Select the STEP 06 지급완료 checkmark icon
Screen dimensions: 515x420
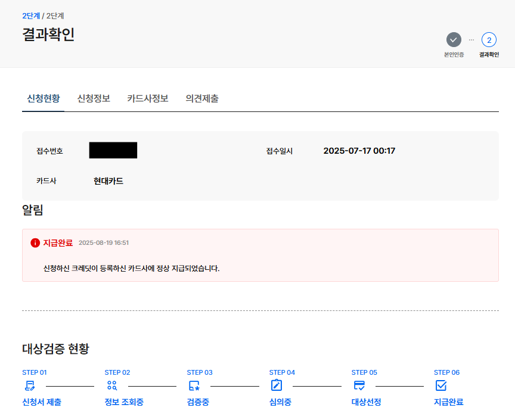point(442,385)
